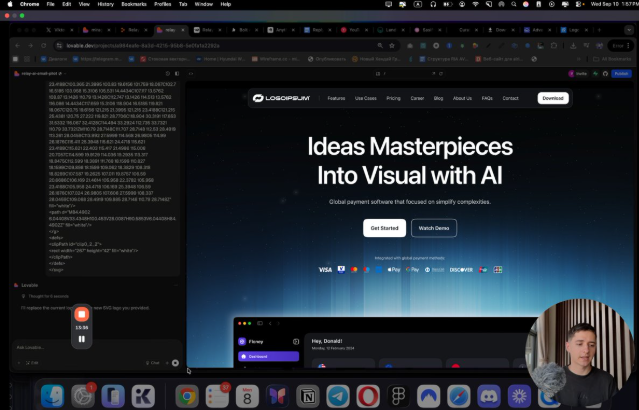
Task: Toggle Chat mode in Lovable prompt box
Action: click(x=152, y=363)
